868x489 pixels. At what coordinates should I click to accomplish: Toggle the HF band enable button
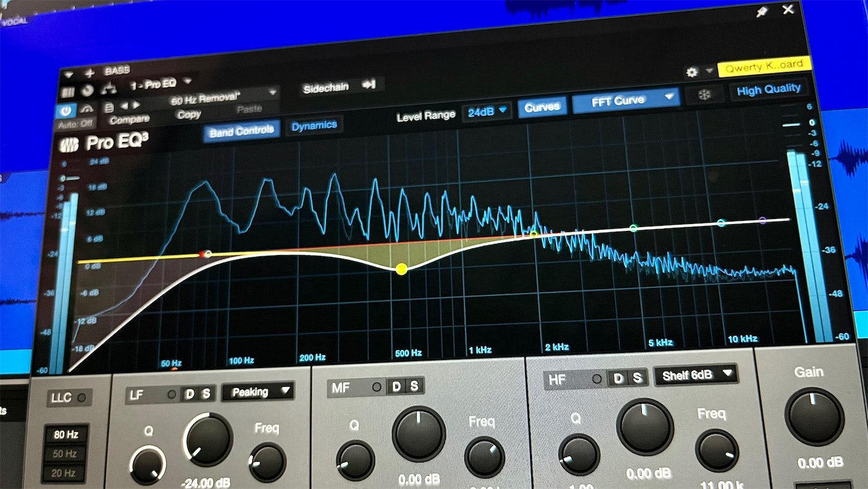click(x=597, y=379)
